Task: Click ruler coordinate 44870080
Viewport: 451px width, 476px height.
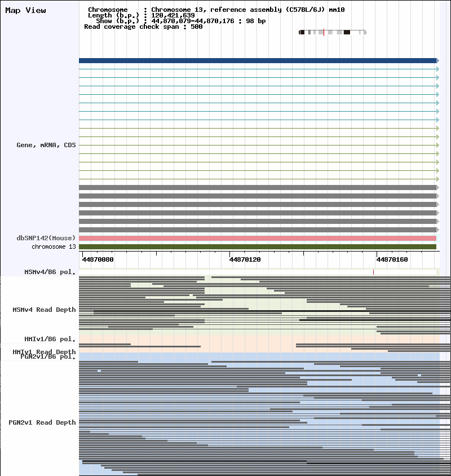Action: coord(98,259)
